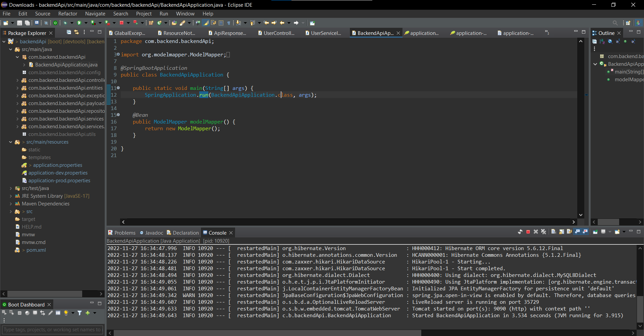This screenshot has height=336, width=644.
Task: Click the tags filter input in Boot Dashboard
Action: click(52, 329)
